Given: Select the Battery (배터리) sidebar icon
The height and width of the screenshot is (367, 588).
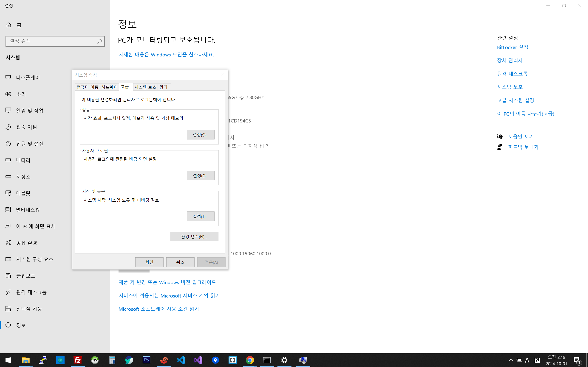Looking at the screenshot, I should pyautogui.click(x=8, y=160).
